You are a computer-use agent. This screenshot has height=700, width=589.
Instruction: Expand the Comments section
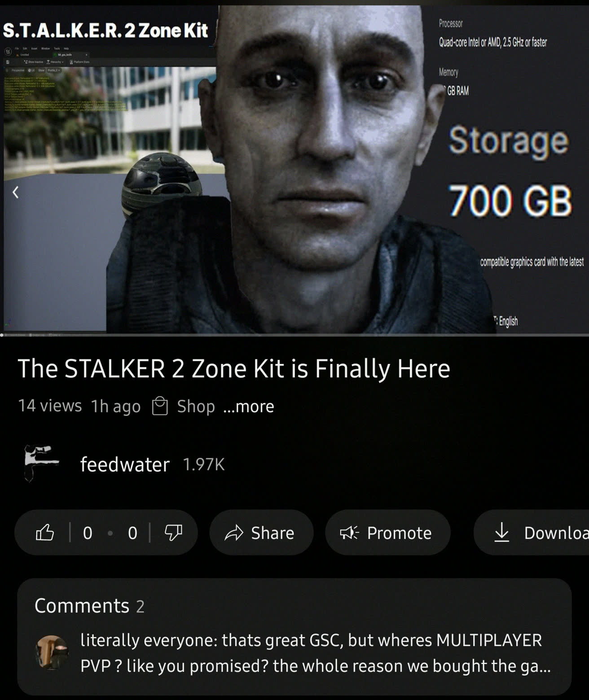click(x=294, y=637)
